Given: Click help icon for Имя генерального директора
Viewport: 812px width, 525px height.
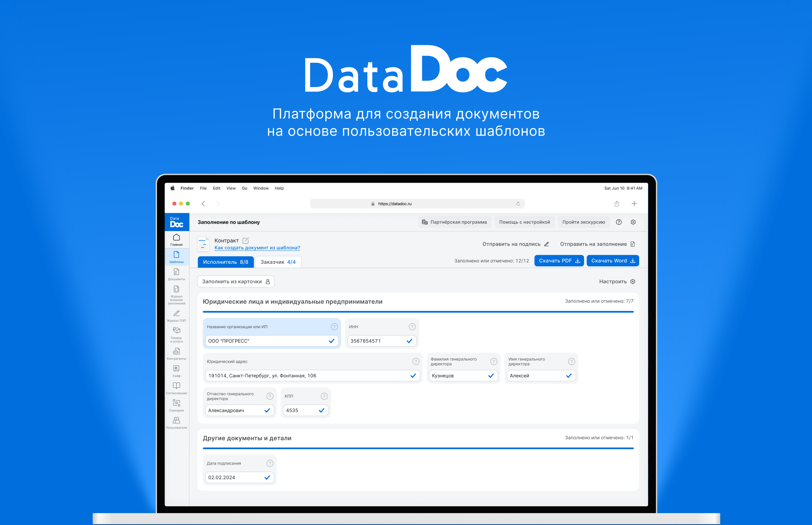Looking at the screenshot, I should tap(572, 361).
